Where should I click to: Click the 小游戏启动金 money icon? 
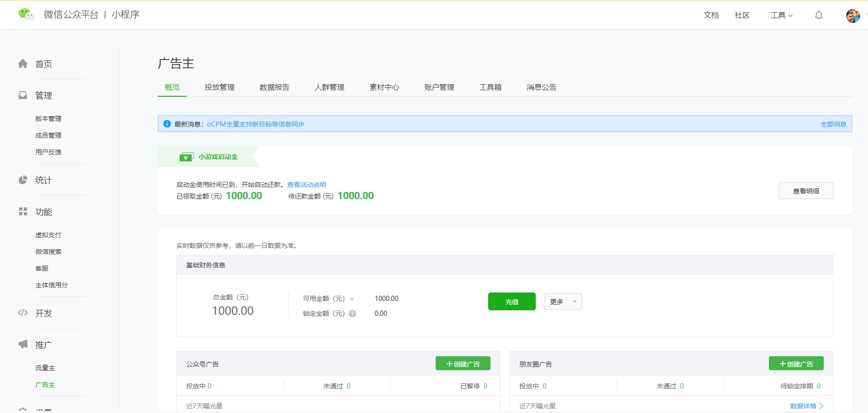click(186, 157)
